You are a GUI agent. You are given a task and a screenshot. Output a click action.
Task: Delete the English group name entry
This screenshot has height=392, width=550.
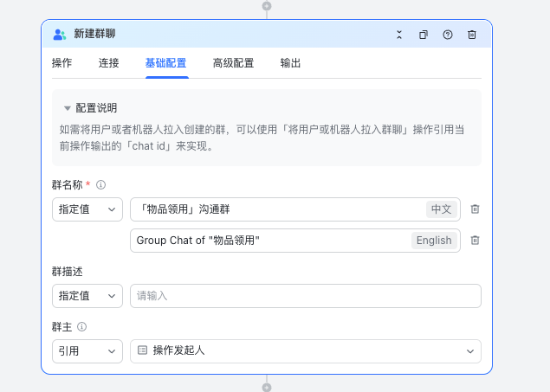[475, 241]
